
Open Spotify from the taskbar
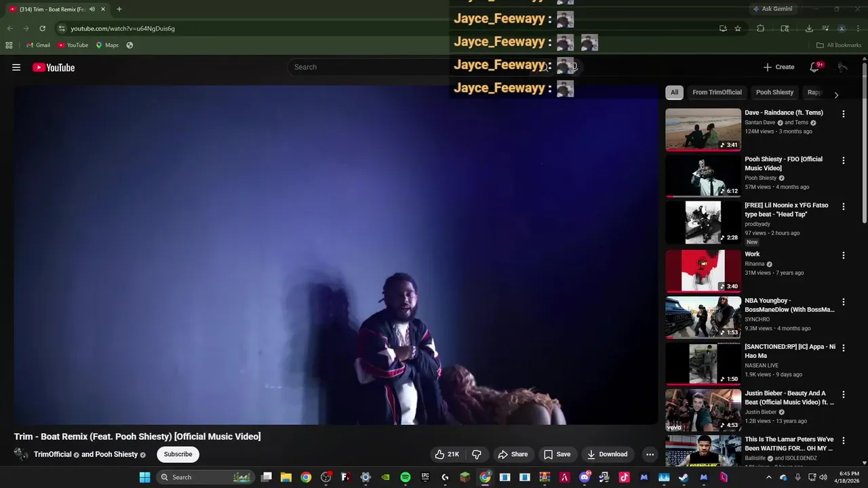tap(405, 477)
